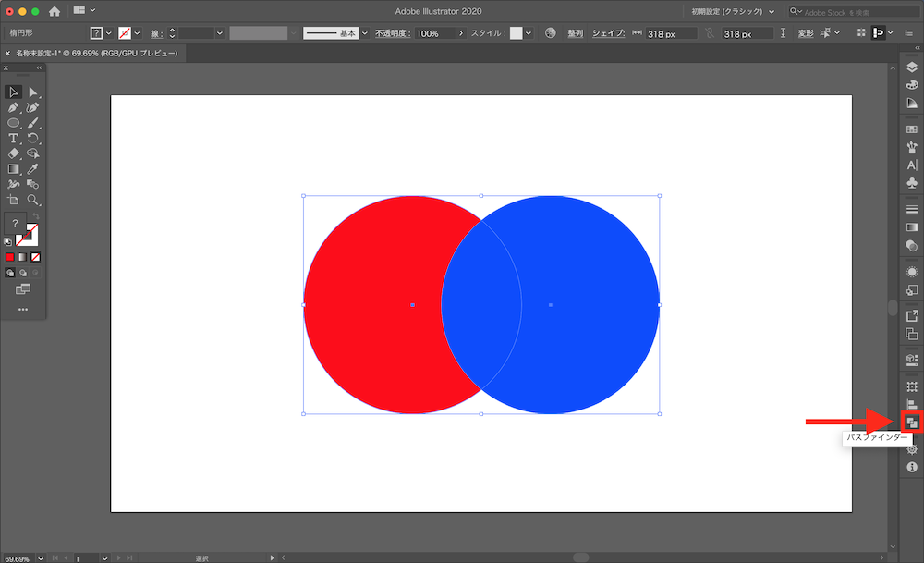The height and width of the screenshot is (563, 924).
Task: Select the Shape Builder tool
Action: [33, 153]
